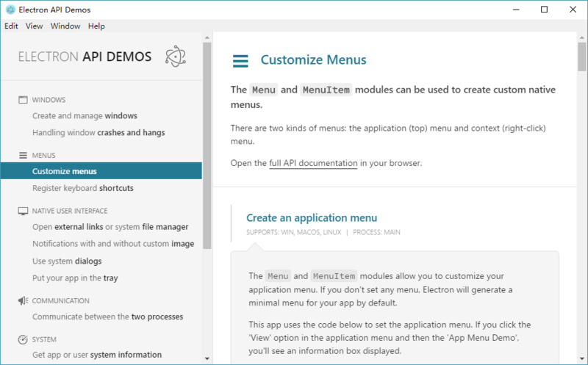Click the Electron app icon in title bar
The height and width of the screenshot is (365, 588).
point(10,10)
